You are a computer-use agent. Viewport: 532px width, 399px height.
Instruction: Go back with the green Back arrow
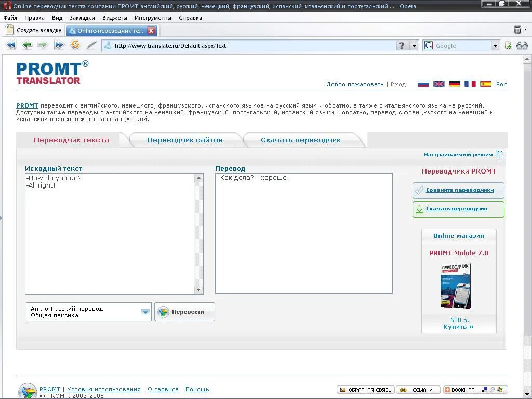point(27,45)
